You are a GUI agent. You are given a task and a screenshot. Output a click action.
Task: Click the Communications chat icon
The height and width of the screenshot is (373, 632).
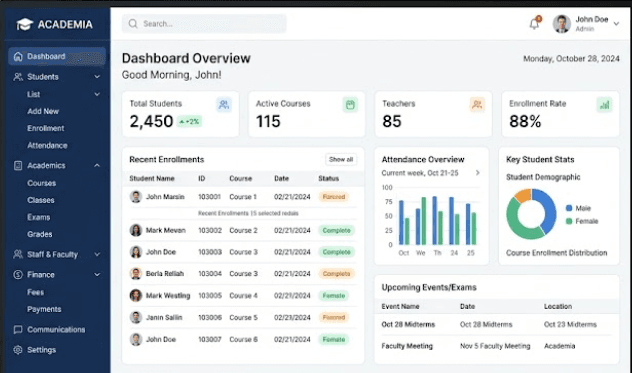point(18,329)
